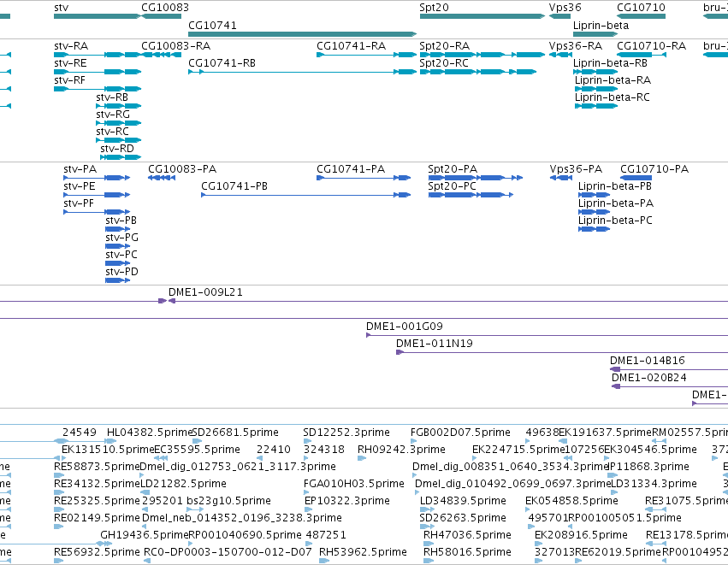This screenshot has width=728, height=565.
Task: Click EST RC0-DP0003-150700-012-D07
Action: pos(147,562)
